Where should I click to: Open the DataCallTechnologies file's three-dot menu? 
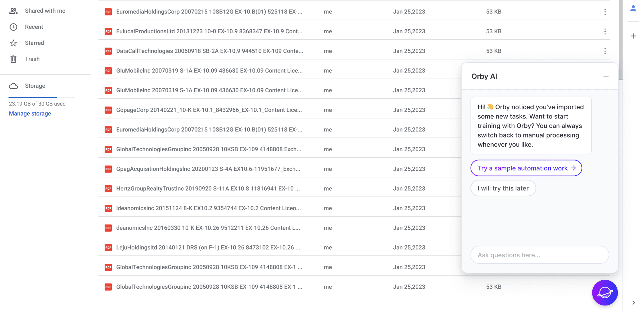coord(605,51)
